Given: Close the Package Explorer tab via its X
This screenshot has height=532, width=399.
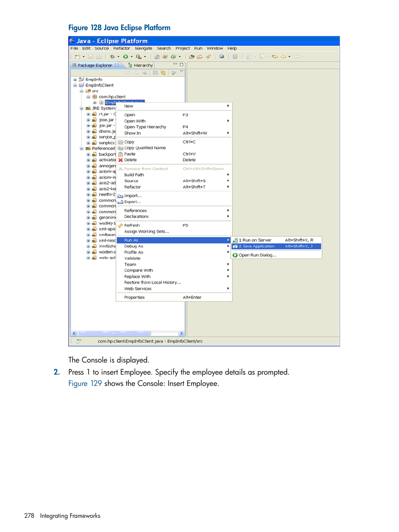Looking at the screenshot, I should [117, 65].
